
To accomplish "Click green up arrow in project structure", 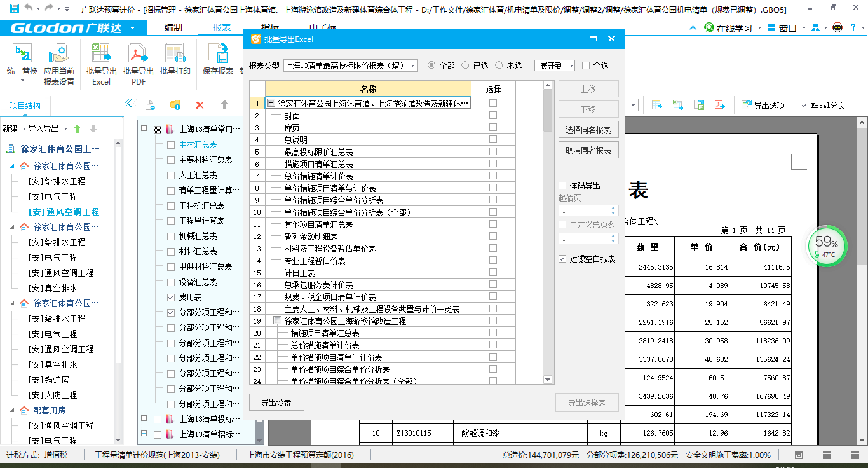I will (78, 128).
